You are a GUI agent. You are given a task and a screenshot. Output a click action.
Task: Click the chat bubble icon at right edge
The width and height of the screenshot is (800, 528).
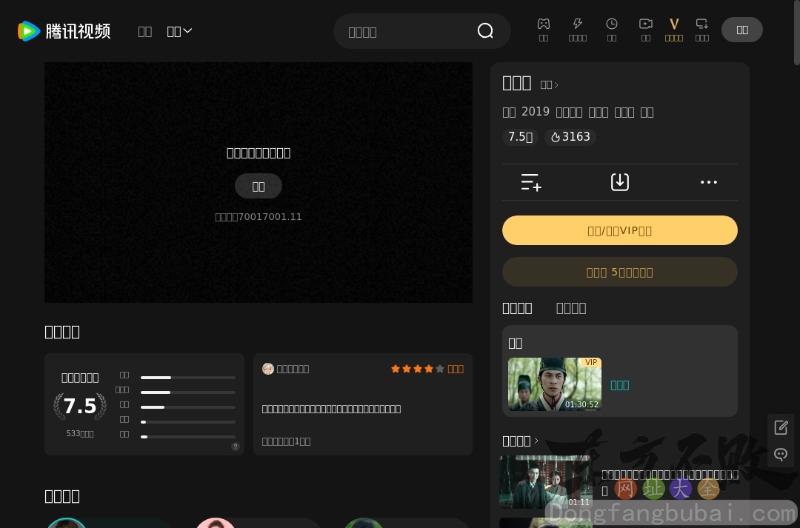coord(781,454)
